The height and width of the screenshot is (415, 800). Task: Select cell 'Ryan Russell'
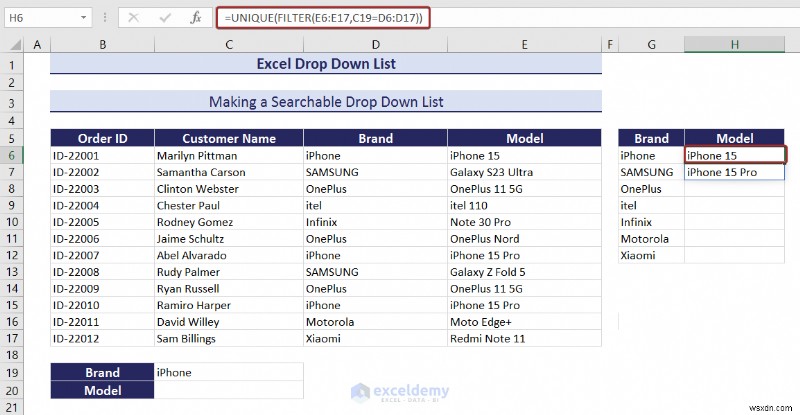(229, 288)
